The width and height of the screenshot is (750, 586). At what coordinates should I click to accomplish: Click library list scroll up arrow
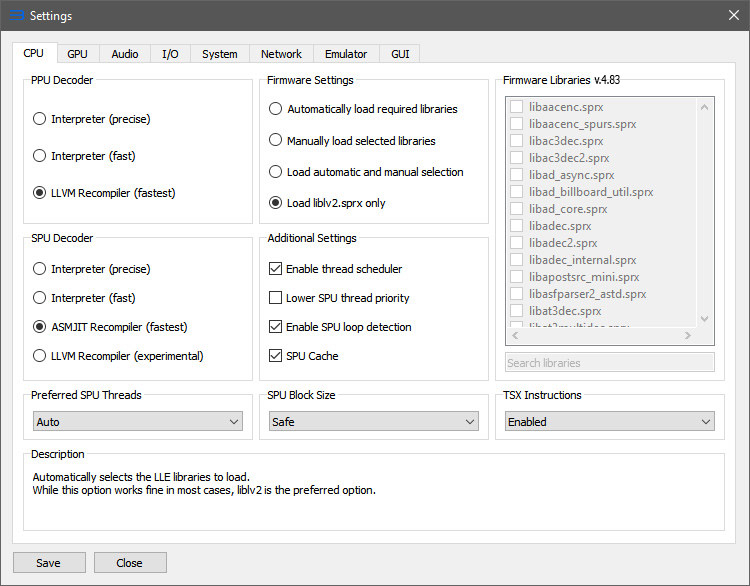tap(704, 107)
